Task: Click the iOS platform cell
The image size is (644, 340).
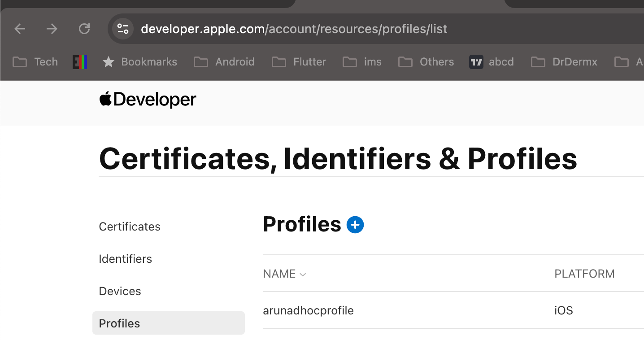Action: pos(564,310)
